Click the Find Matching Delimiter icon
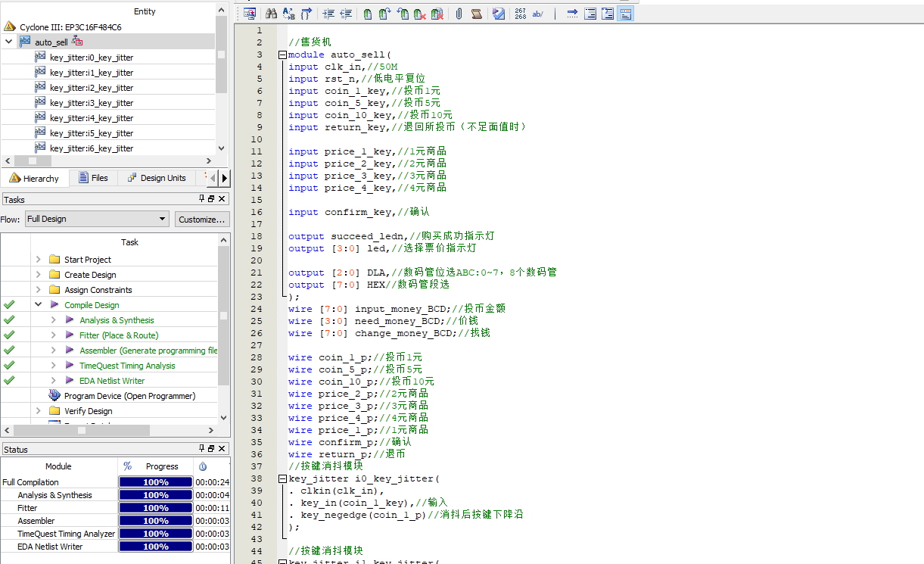The image size is (924, 564). click(x=306, y=14)
